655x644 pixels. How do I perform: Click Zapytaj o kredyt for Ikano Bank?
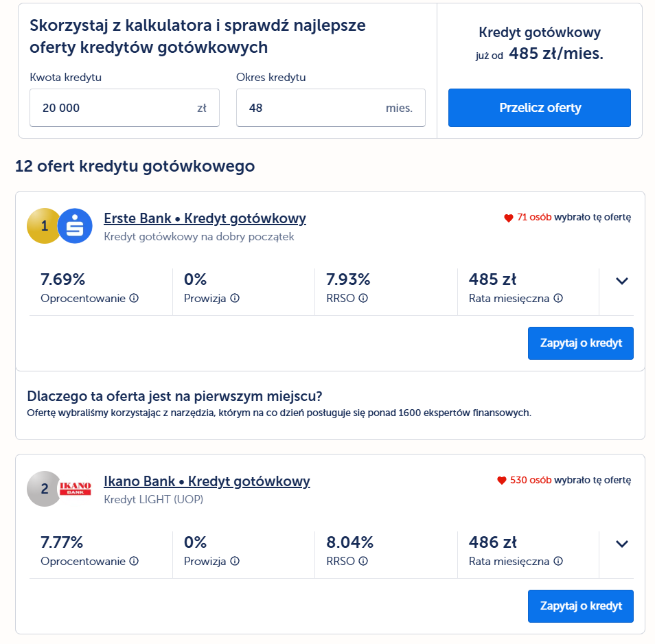pos(581,606)
